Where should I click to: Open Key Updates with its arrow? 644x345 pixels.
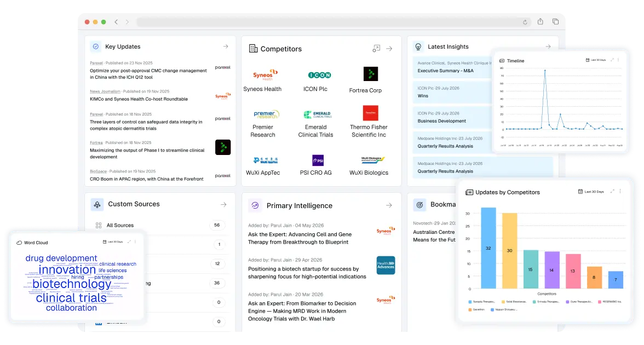(226, 47)
